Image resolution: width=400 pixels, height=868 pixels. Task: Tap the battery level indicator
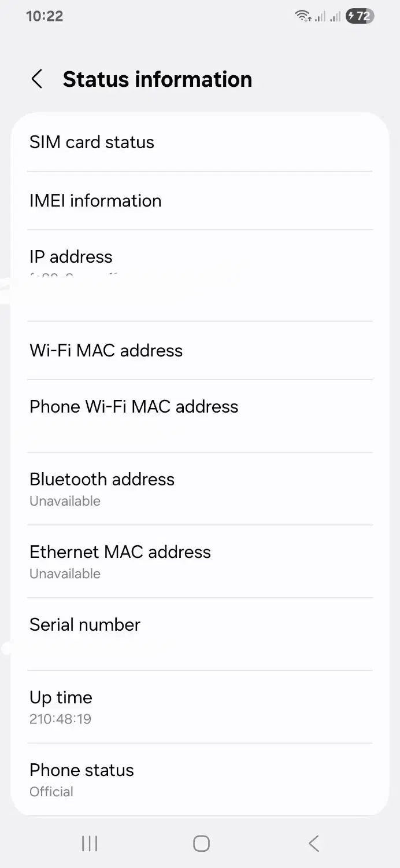click(360, 16)
